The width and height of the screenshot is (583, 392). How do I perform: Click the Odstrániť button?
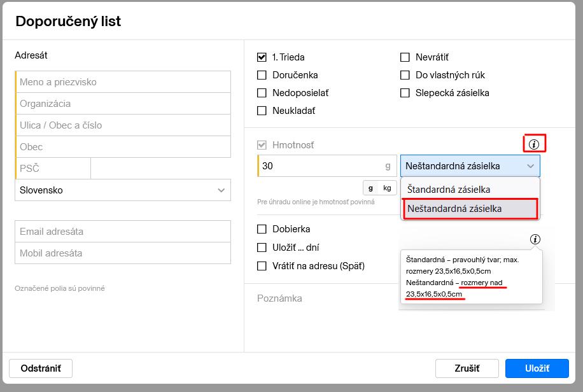pyautogui.click(x=41, y=368)
